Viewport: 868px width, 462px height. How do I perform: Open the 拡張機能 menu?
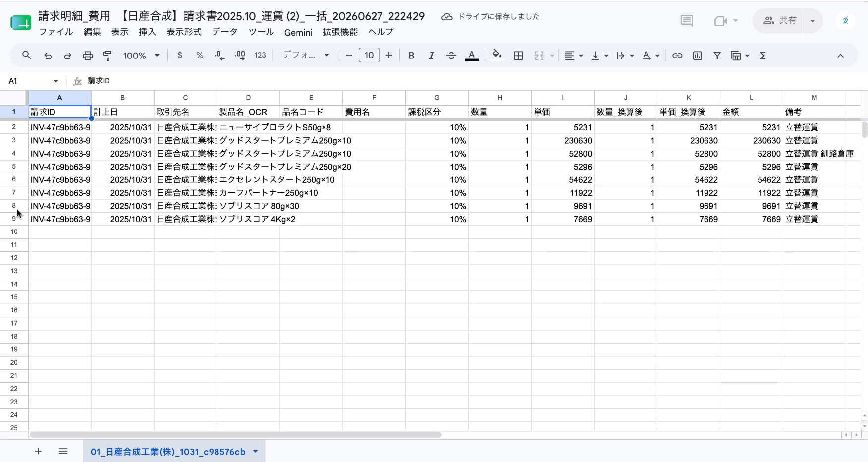[x=340, y=32]
